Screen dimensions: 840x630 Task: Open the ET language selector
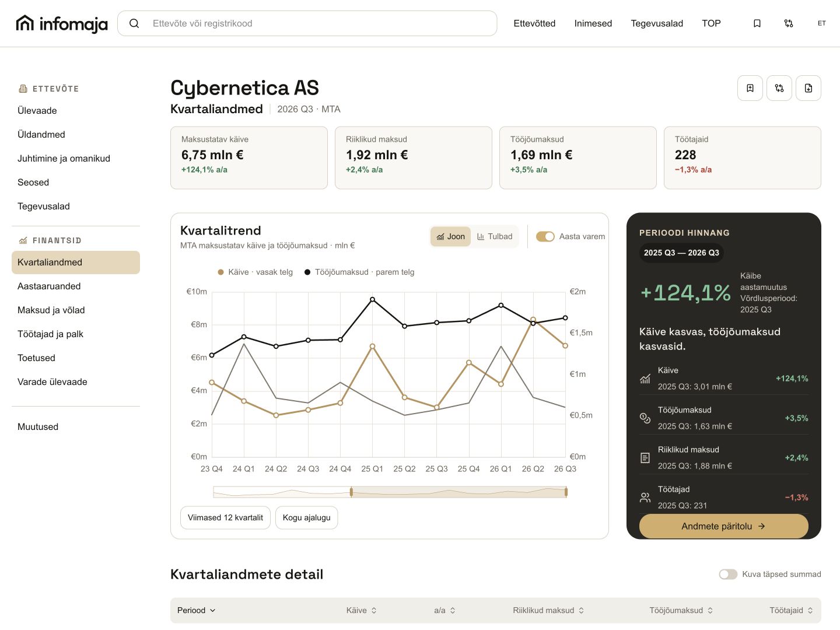pos(822,23)
